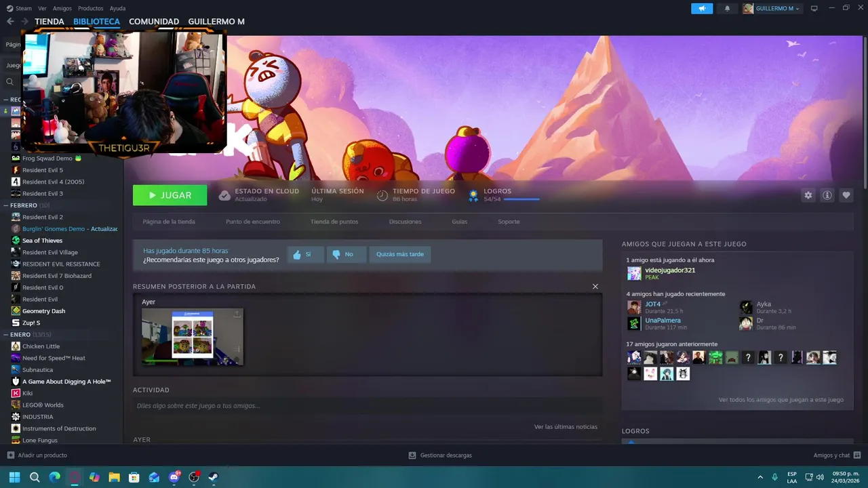
Task: Show hidden system tray icons chevron
Action: pyautogui.click(x=759, y=477)
